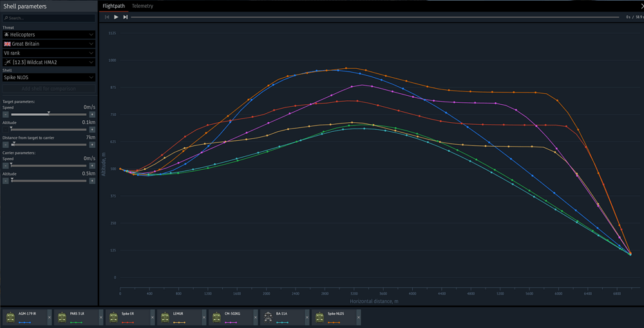Viewport: 644px width, 328px height.
Task: Decrease distance from target to carrier
Action: (6, 145)
